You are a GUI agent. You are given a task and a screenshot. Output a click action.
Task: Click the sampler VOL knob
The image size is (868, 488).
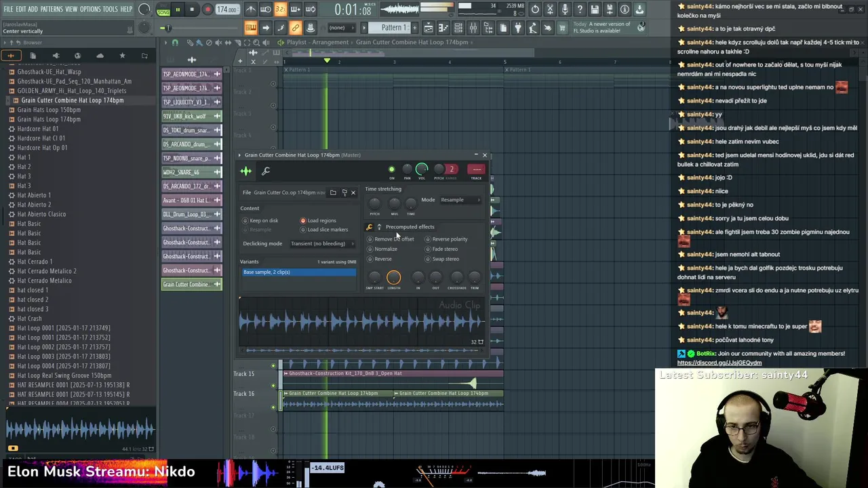422,169
